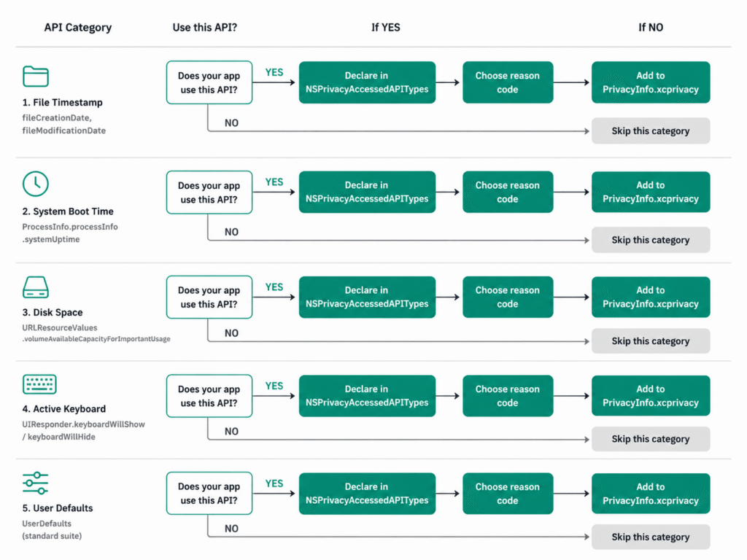Click the NO label in Disk Space row
Viewport: 747px width, 560px height.
pos(231,332)
